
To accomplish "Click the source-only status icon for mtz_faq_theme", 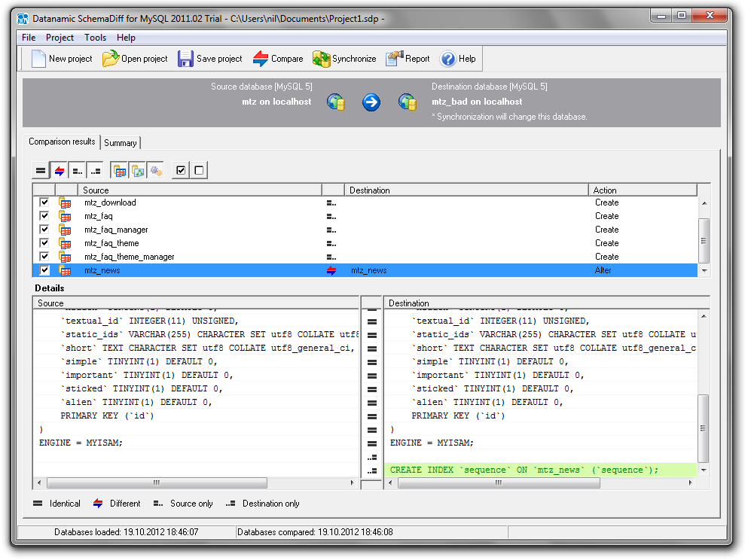I will click(x=331, y=243).
